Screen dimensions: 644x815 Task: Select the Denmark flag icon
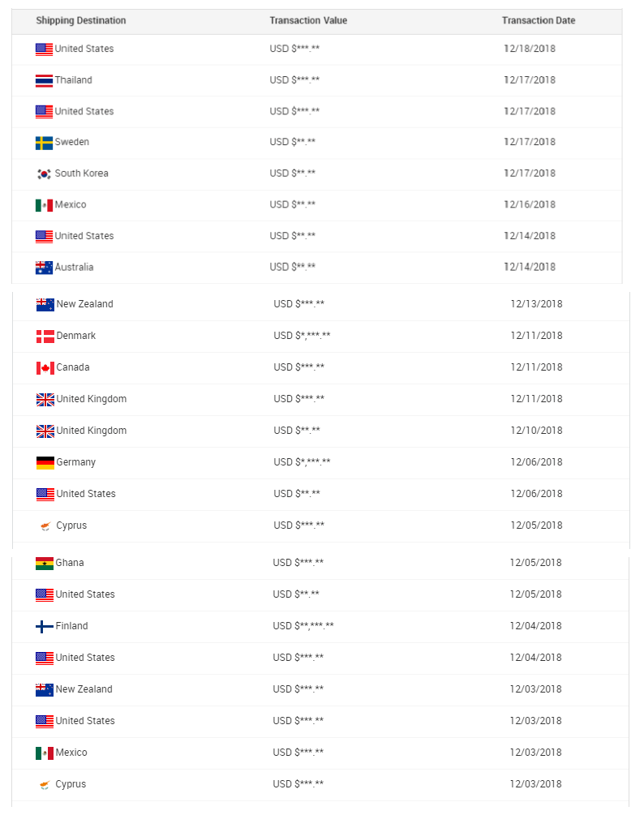pyautogui.click(x=45, y=336)
